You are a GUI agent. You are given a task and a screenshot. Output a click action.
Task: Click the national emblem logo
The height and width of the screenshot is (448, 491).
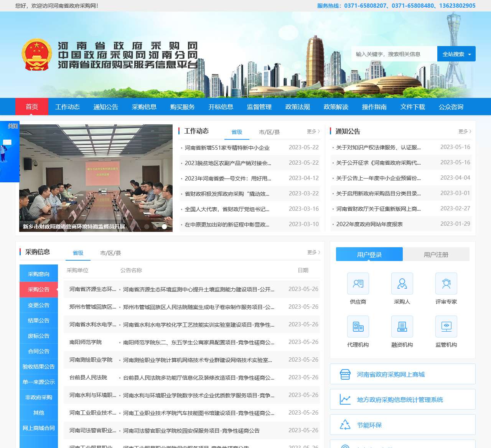pyautogui.click(x=37, y=55)
